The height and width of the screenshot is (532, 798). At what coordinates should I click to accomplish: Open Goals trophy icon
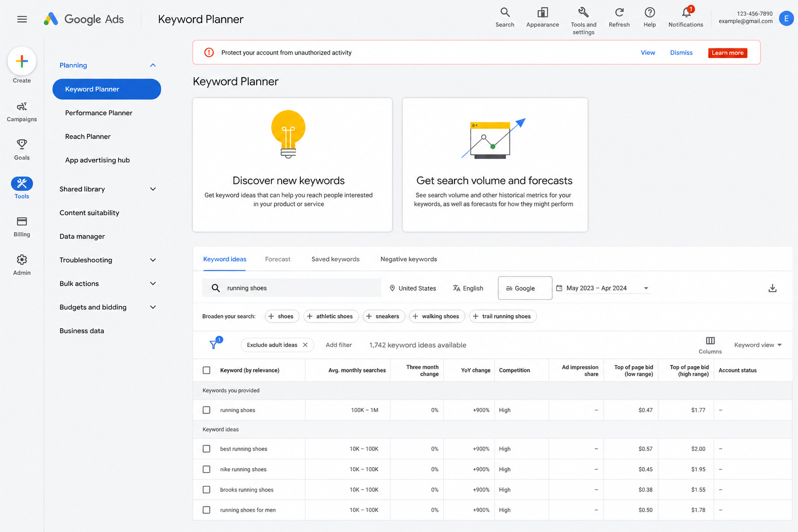(x=22, y=150)
